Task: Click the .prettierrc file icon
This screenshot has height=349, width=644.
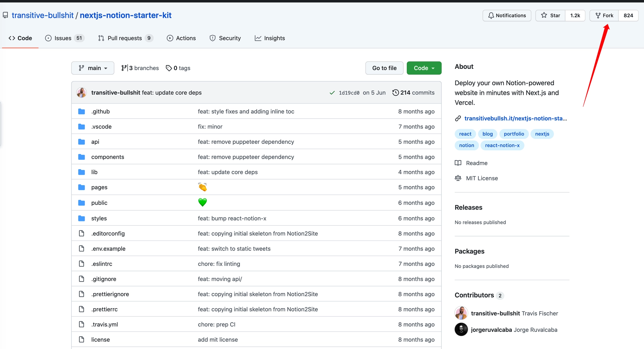Action: coord(81,309)
